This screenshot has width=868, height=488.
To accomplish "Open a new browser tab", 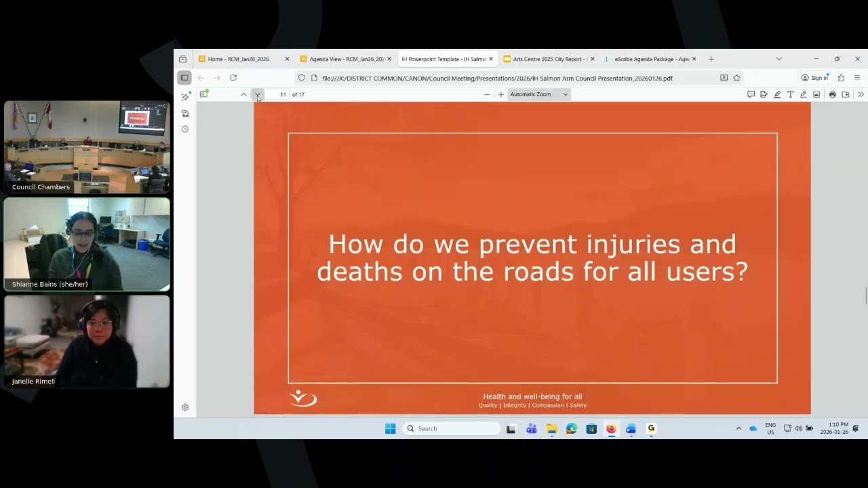I will pos(711,59).
